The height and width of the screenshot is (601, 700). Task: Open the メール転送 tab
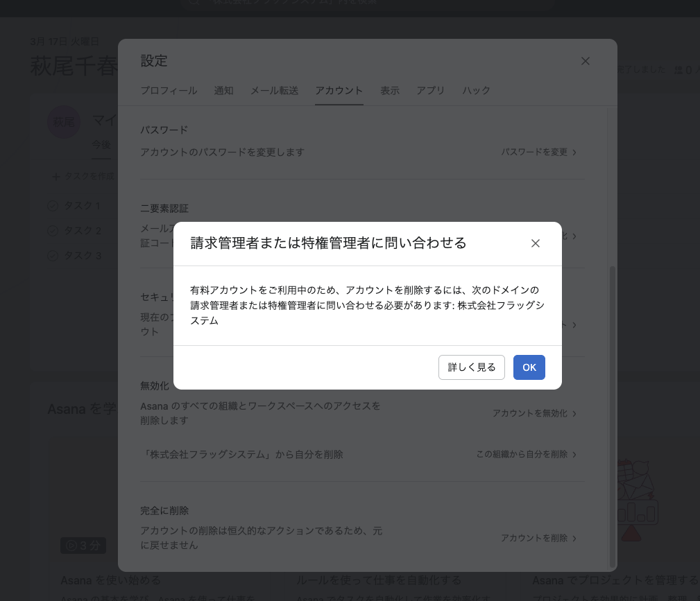click(x=274, y=91)
